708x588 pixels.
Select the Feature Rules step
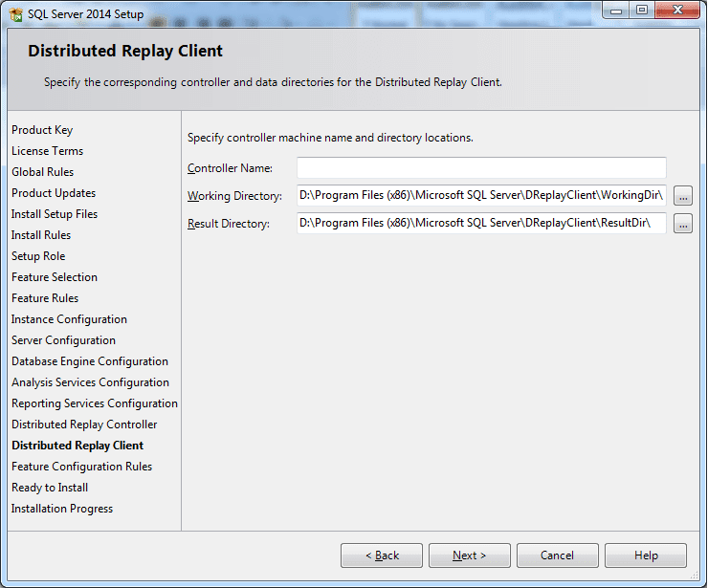click(x=45, y=298)
